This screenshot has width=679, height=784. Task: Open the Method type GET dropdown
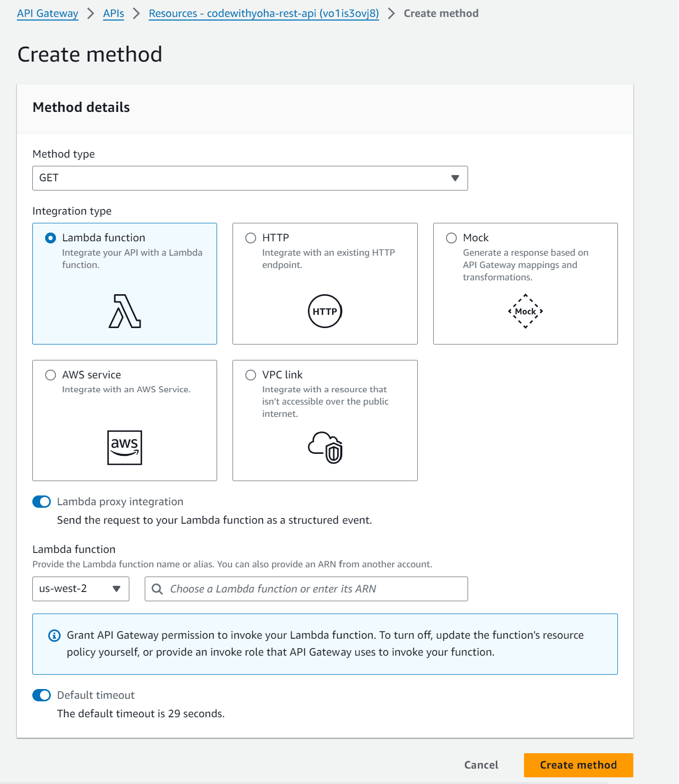click(250, 178)
